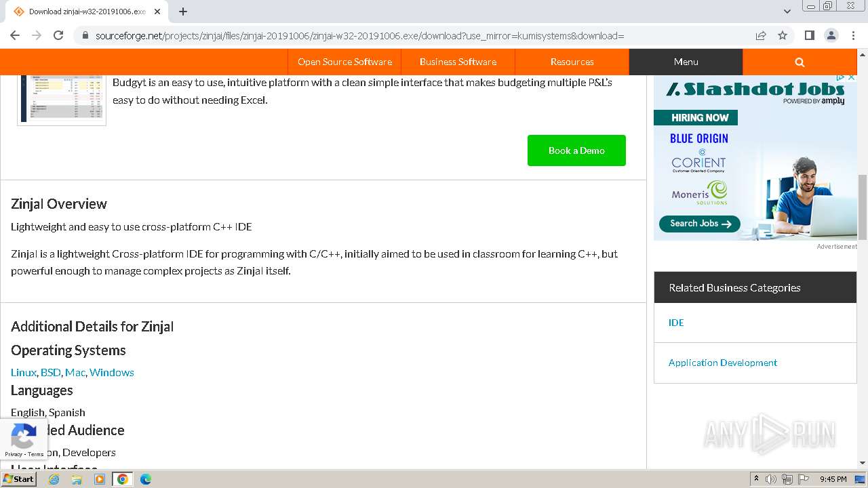Viewport: 868px width, 488px height.
Task: Open the Chrome three-dot menu
Action: [852, 35]
